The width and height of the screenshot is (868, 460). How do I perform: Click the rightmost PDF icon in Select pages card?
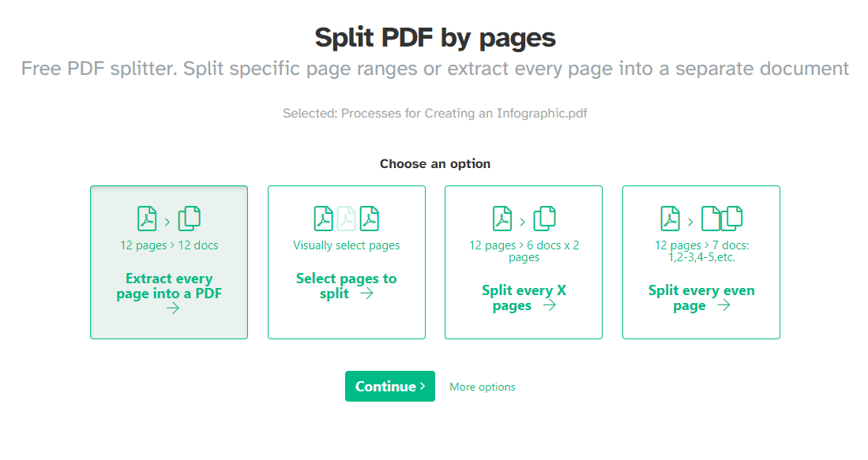[x=370, y=218]
